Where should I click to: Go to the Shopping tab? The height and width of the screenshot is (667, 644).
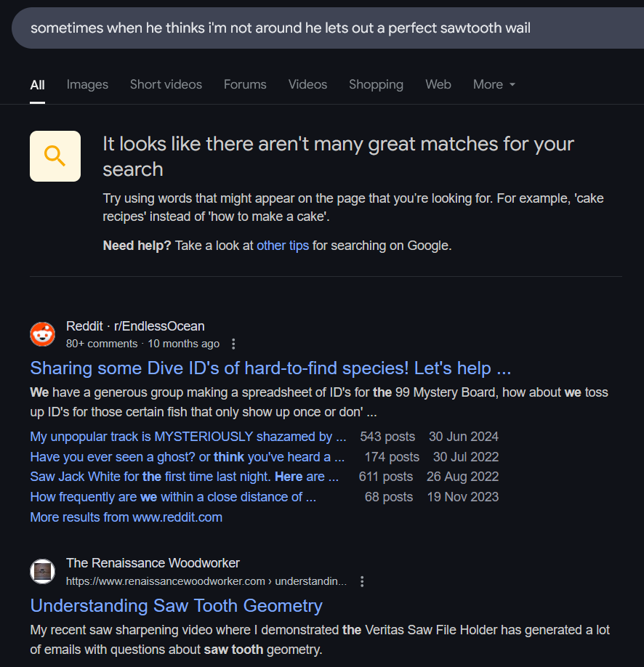click(377, 85)
